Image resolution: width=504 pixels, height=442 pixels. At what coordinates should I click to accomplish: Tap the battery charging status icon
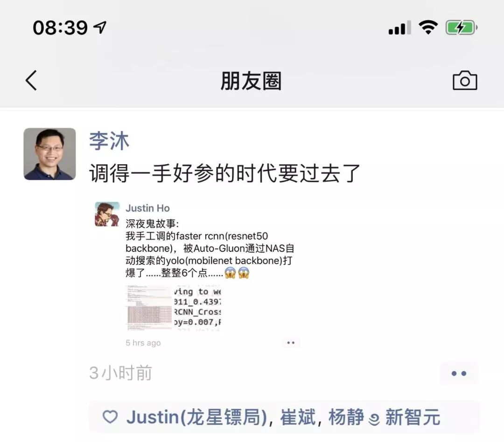pos(461,28)
